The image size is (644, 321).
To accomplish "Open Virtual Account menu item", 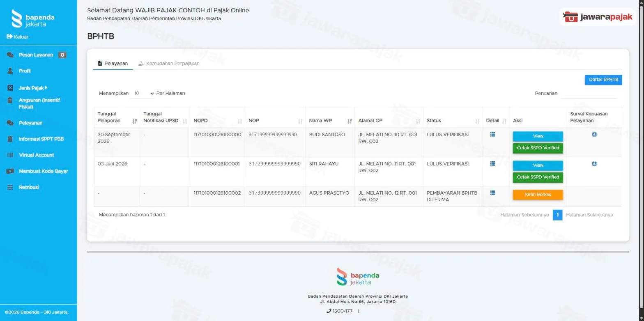I will coord(36,155).
